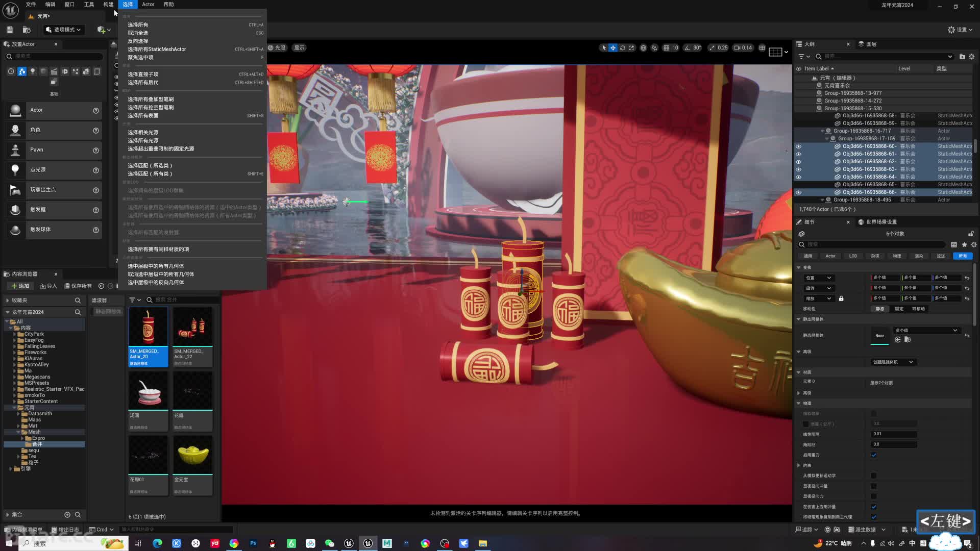Select Visual Effects sparkle category icon
This screenshot has height=551, width=980.
[76, 71]
